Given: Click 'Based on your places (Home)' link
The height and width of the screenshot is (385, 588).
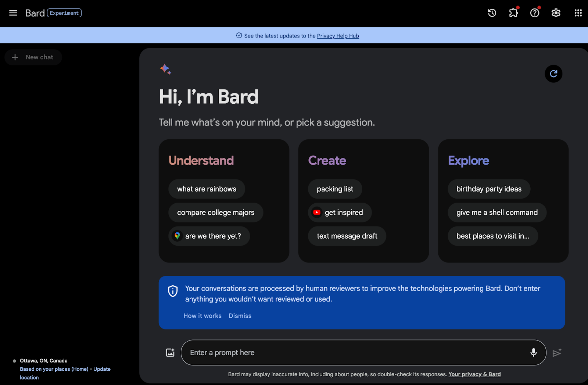Looking at the screenshot, I should click(x=54, y=369).
